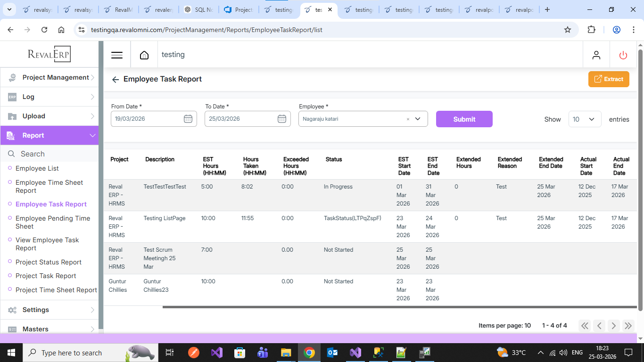Open Employee Time Sheet Report menu item
Image resolution: width=644 pixels, height=362 pixels.
pyautogui.click(x=49, y=186)
